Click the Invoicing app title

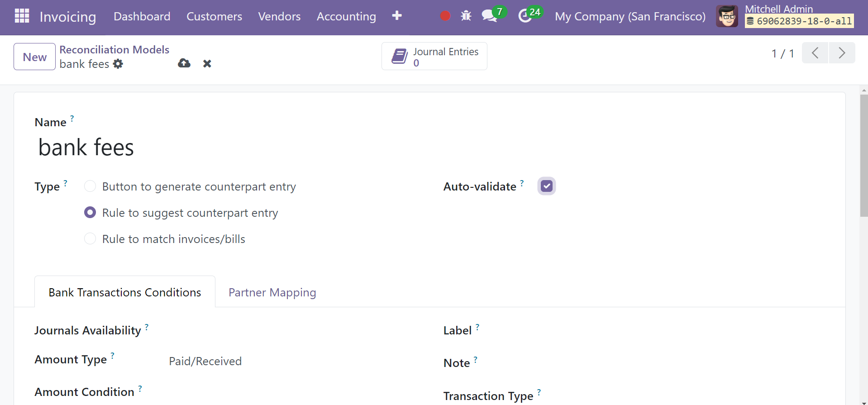(68, 17)
